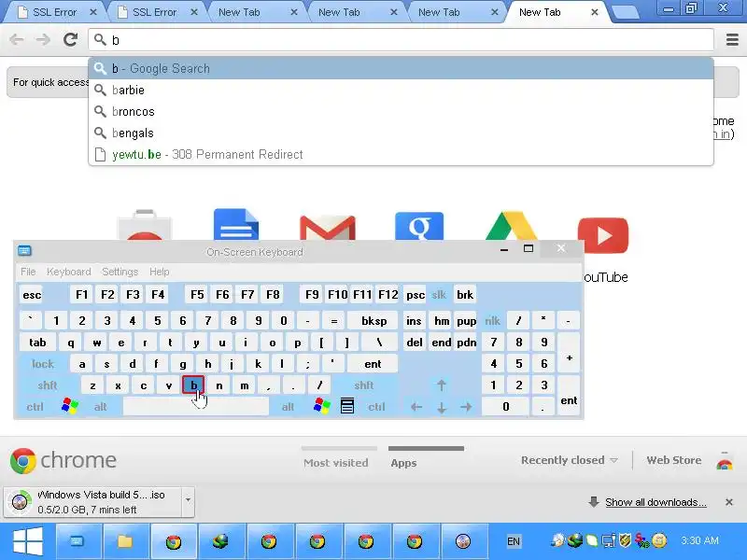Select the yewtu.be 308 Permanent Redirect suggestion
This screenshot has height=560, width=747.
click(401, 154)
